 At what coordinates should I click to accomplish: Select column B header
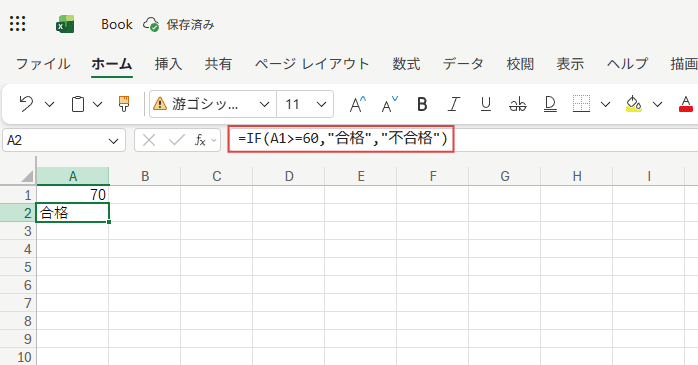(145, 176)
